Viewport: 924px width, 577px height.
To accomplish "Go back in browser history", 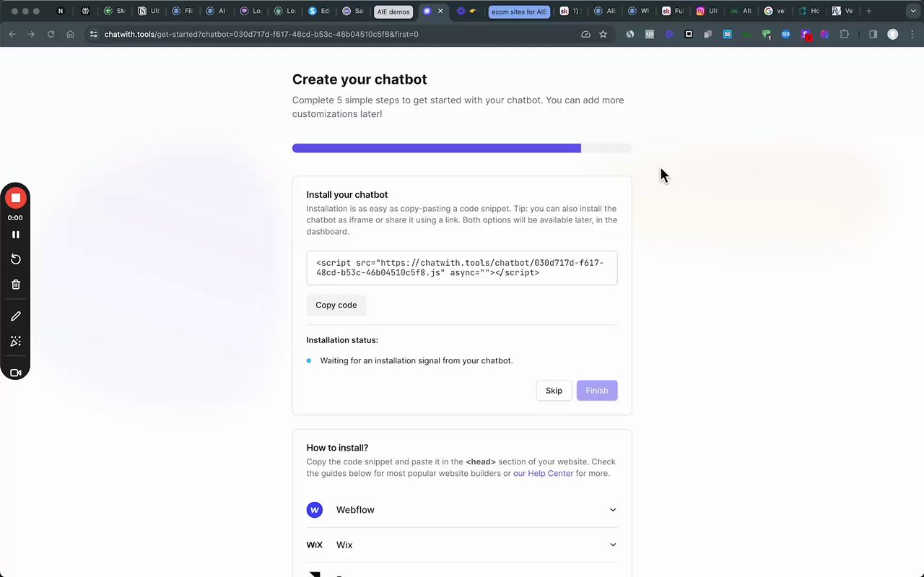I will pyautogui.click(x=12, y=34).
